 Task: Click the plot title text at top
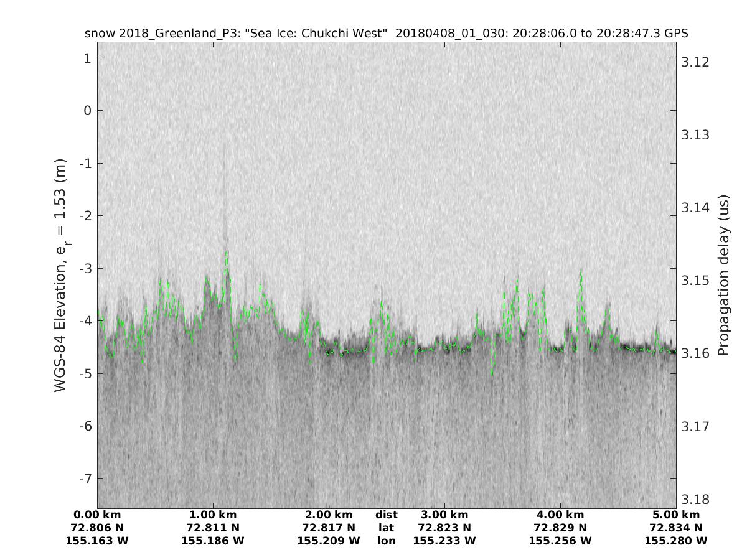coord(386,34)
